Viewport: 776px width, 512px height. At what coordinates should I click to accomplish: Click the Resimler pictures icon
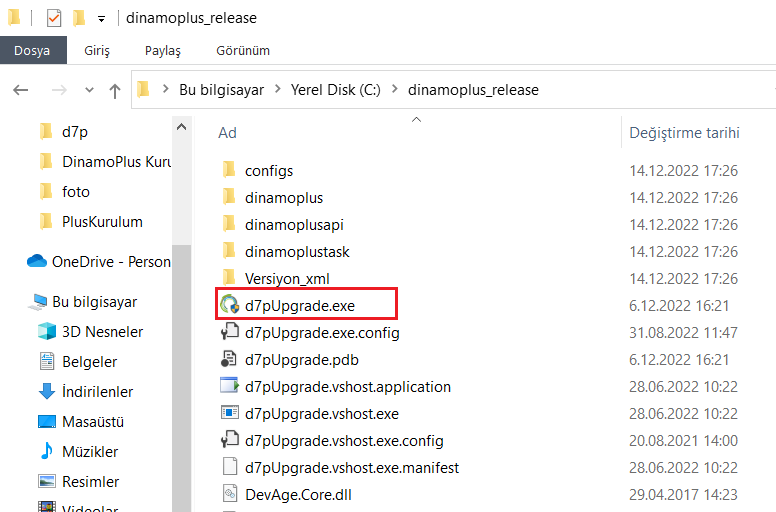pos(47,481)
